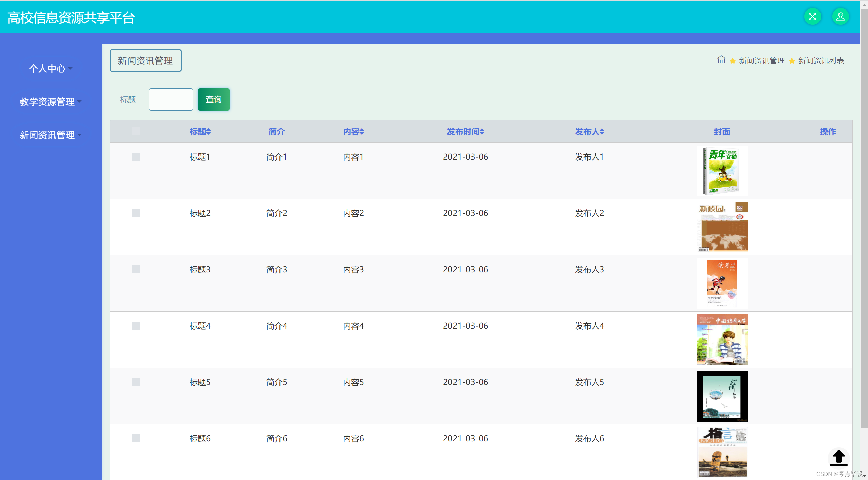This screenshot has height=480, width=868.
Task: Click the 内容1 cell
Action: click(x=353, y=157)
